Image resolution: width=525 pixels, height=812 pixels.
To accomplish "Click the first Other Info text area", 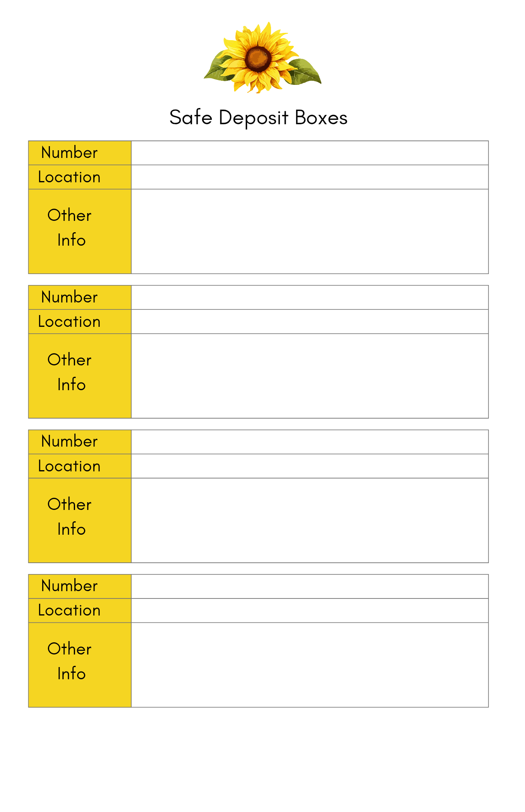I will pyautogui.click(x=310, y=231).
